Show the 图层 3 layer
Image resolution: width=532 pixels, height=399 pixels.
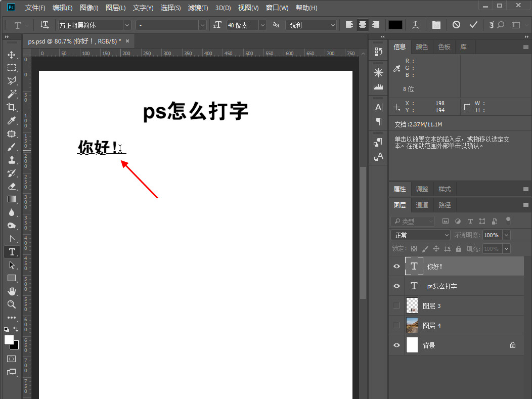396,306
